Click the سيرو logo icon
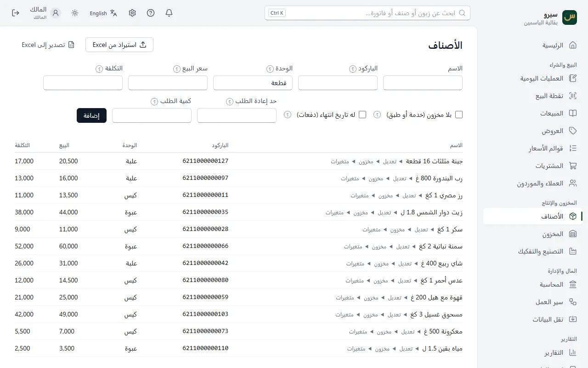588x368 pixels. click(570, 17)
